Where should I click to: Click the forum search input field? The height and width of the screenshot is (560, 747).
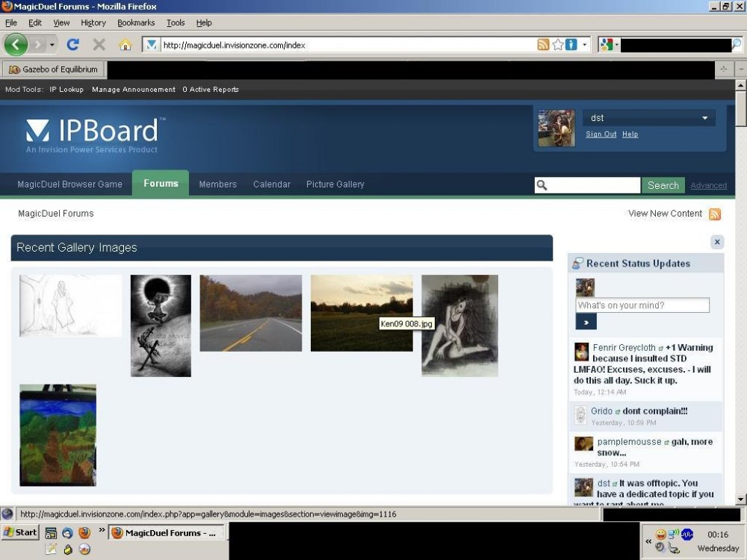[x=594, y=185]
